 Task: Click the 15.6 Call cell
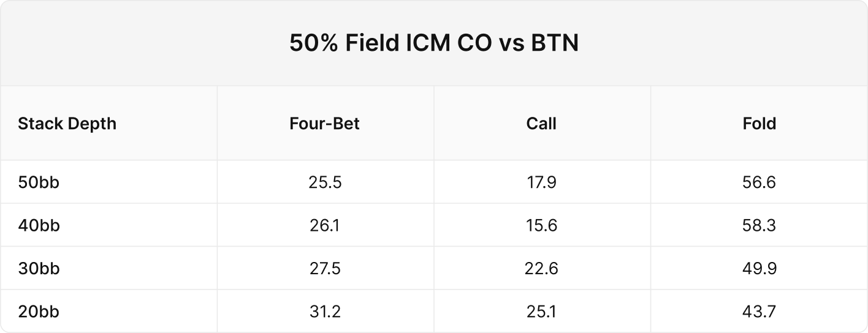(x=541, y=226)
